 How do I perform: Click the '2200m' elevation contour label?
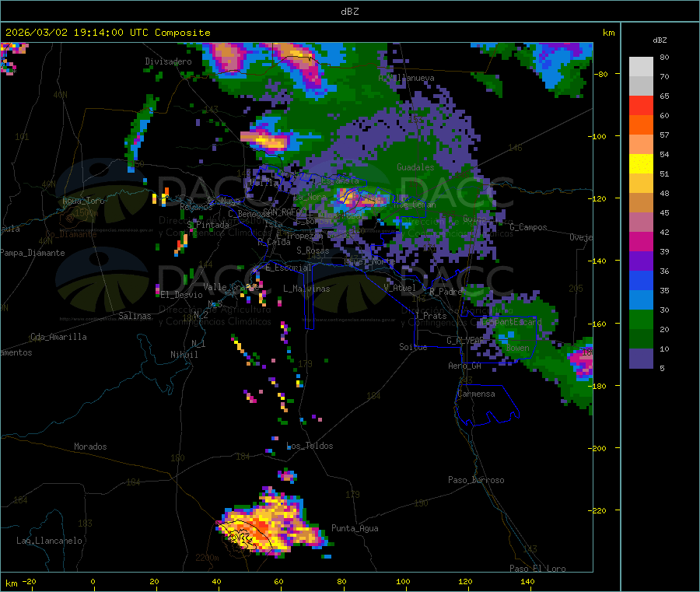point(207,558)
